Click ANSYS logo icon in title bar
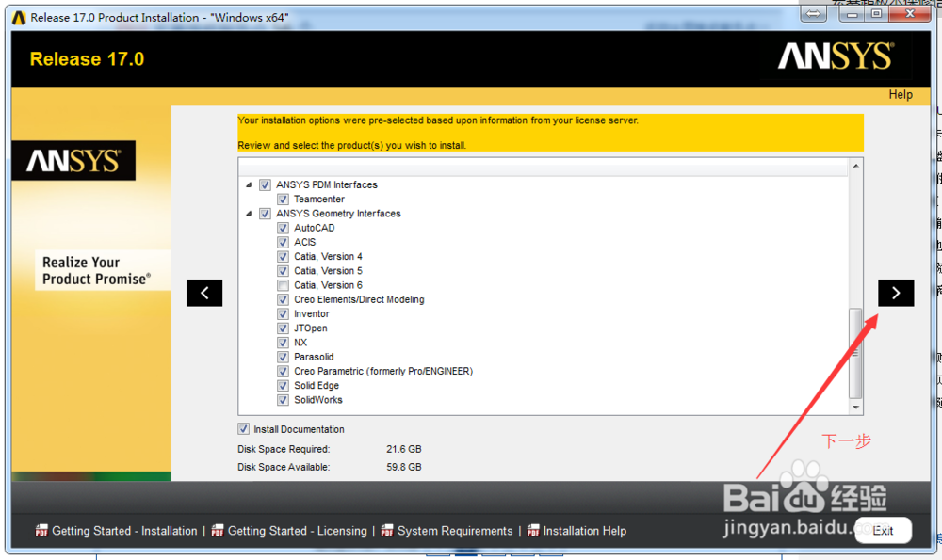The image size is (942, 560). click(x=19, y=18)
